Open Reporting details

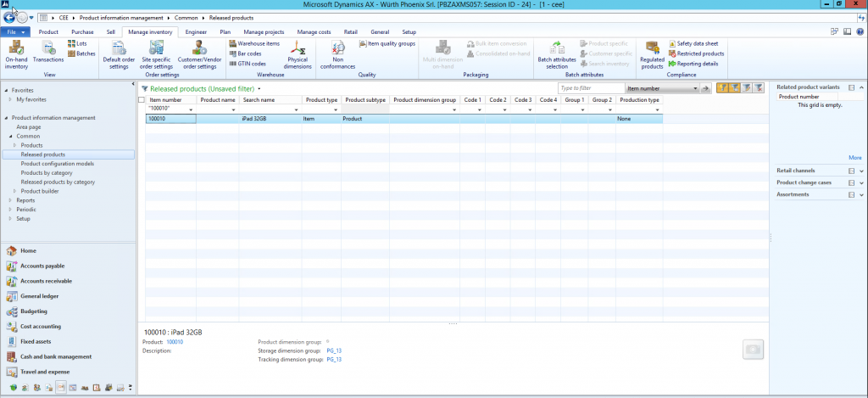[x=693, y=64]
